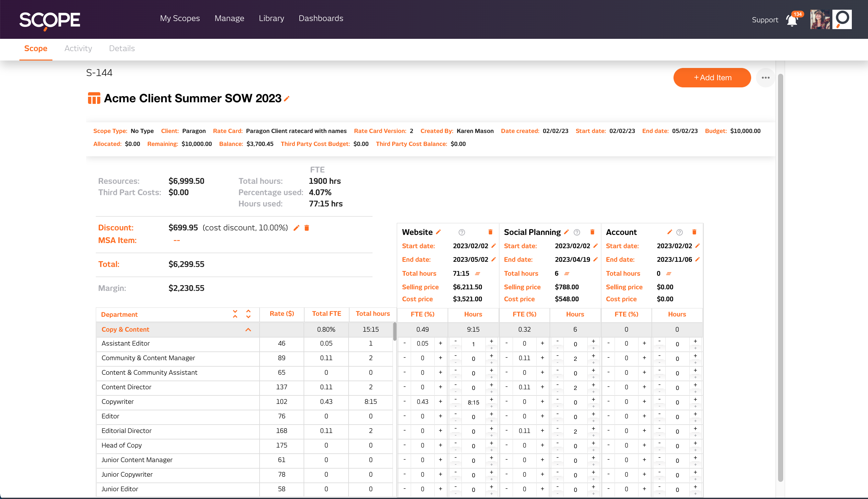
Task: Decrease Account FTE for Community & Content Manager
Action: click(608, 358)
